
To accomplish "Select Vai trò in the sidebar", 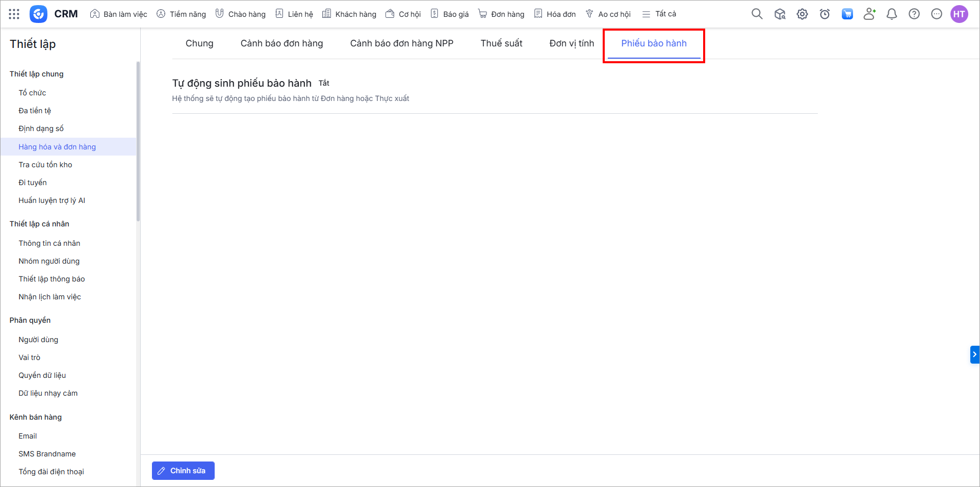I will click(30, 357).
